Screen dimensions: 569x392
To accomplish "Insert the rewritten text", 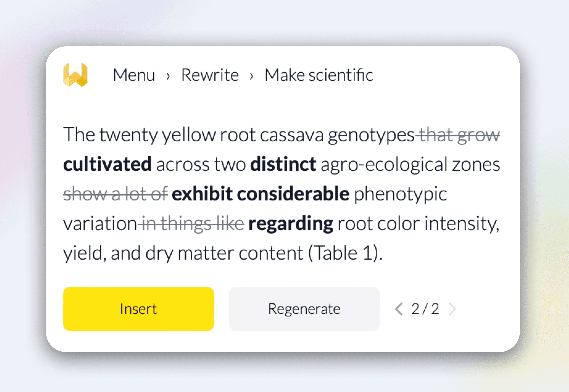I will [x=139, y=309].
